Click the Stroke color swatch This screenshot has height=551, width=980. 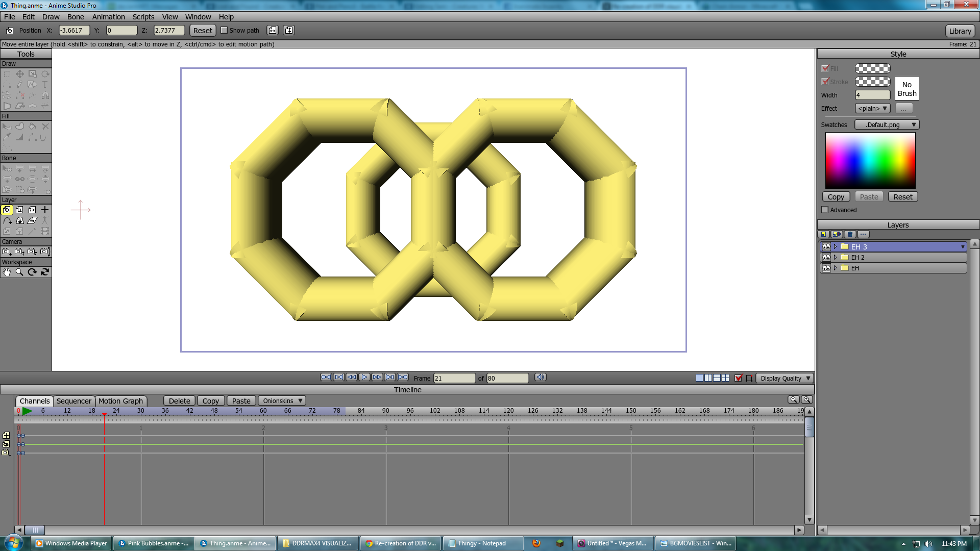coord(872,82)
